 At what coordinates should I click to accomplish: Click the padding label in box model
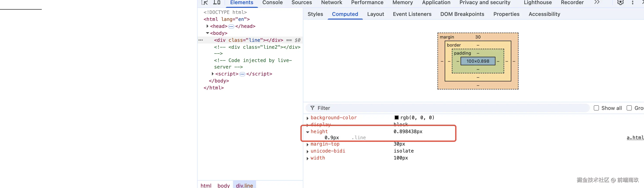[462, 53]
